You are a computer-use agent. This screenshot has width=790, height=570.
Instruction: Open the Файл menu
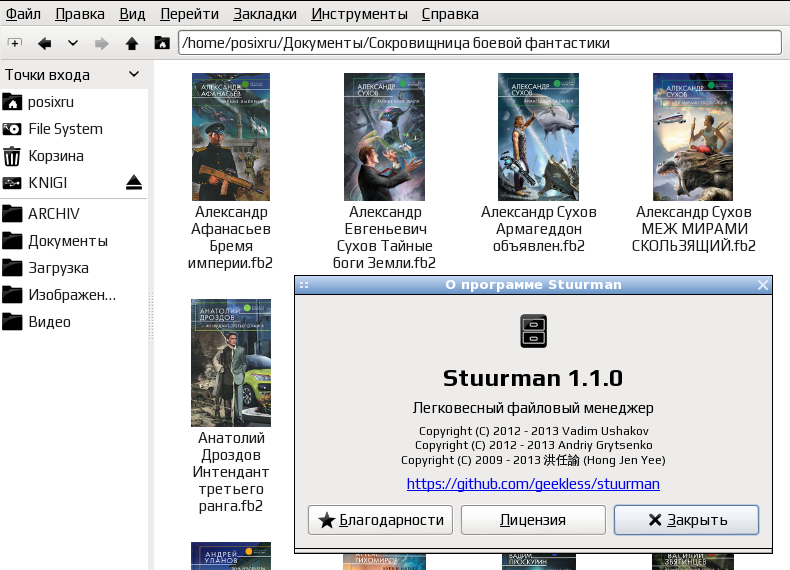tap(23, 14)
